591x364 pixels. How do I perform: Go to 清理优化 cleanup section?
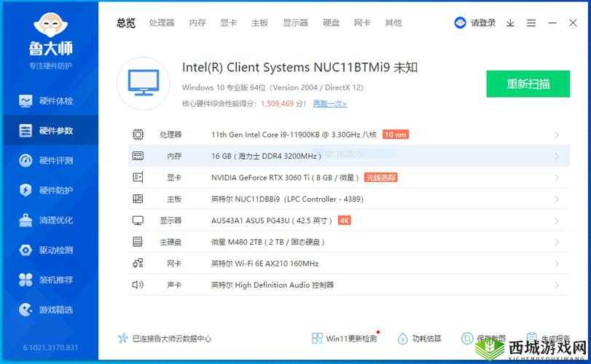(x=48, y=221)
